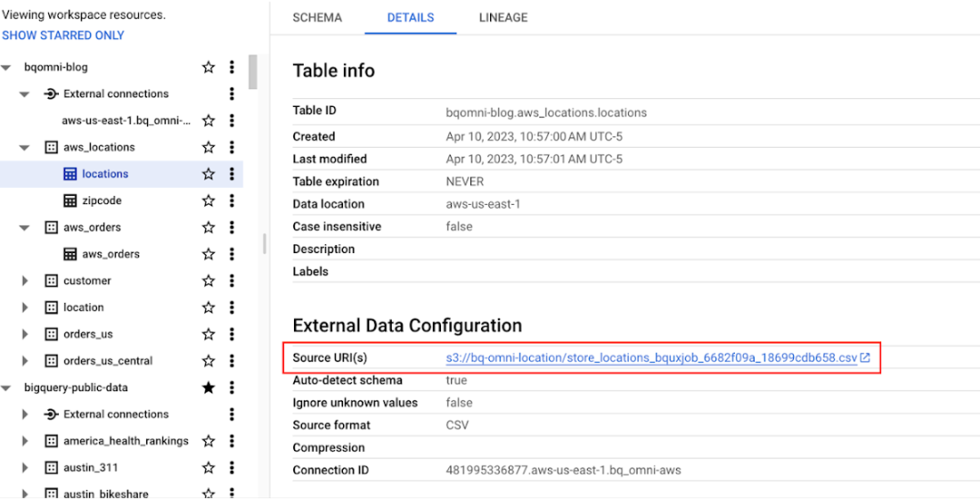Click the explorer panel vertical scrollbar

click(x=252, y=73)
